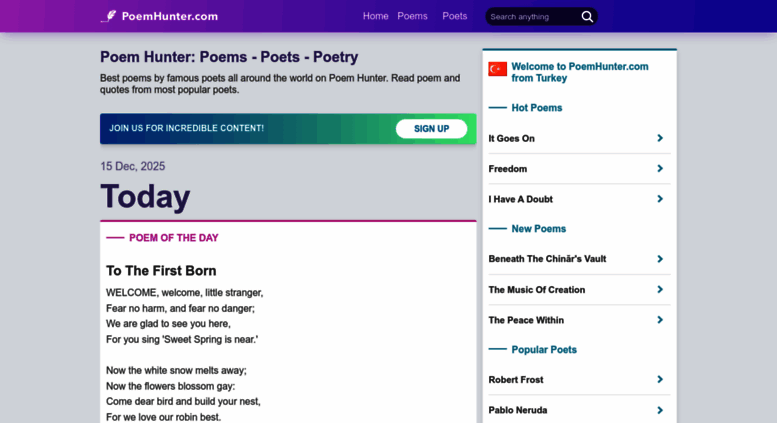Click the arrow beside Robert Frost
The height and width of the screenshot is (423, 777).
660,379
